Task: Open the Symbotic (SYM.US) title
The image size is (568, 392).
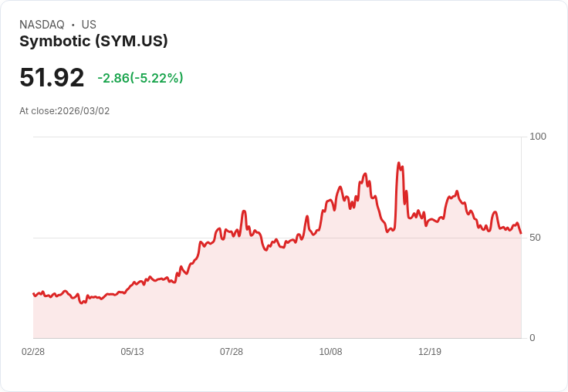Action: tap(93, 42)
